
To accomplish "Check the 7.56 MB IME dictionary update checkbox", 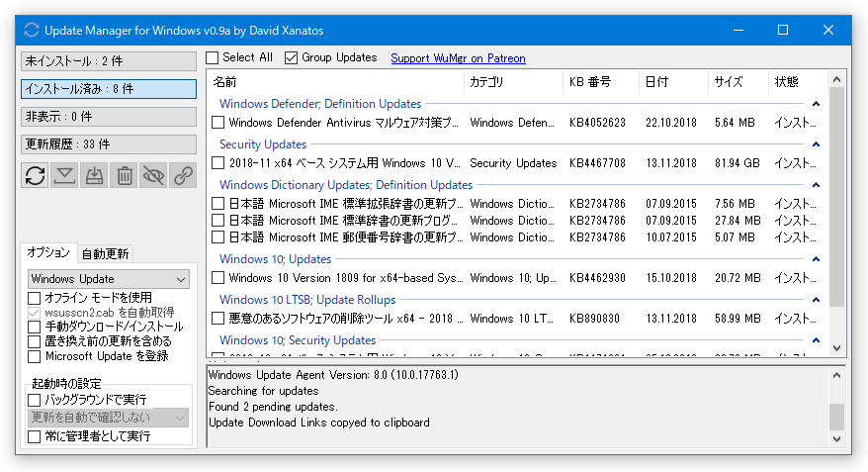I will pos(218,203).
